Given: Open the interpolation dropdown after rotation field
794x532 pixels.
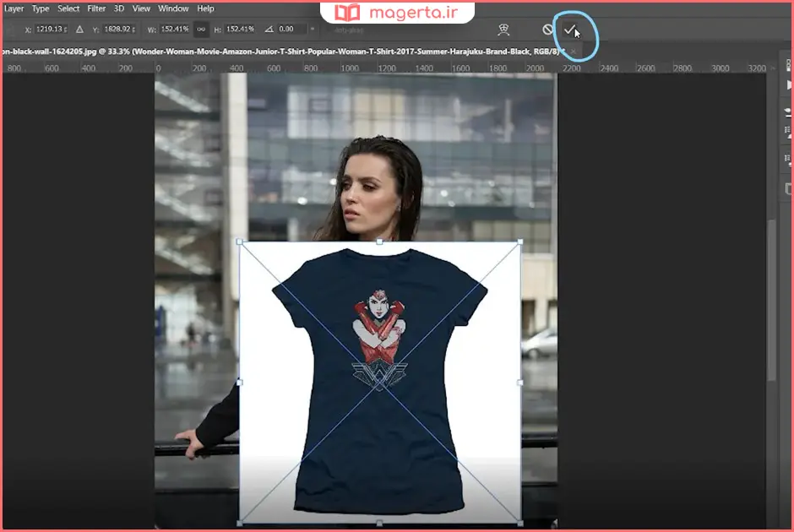Looking at the screenshot, I should coord(313,30).
